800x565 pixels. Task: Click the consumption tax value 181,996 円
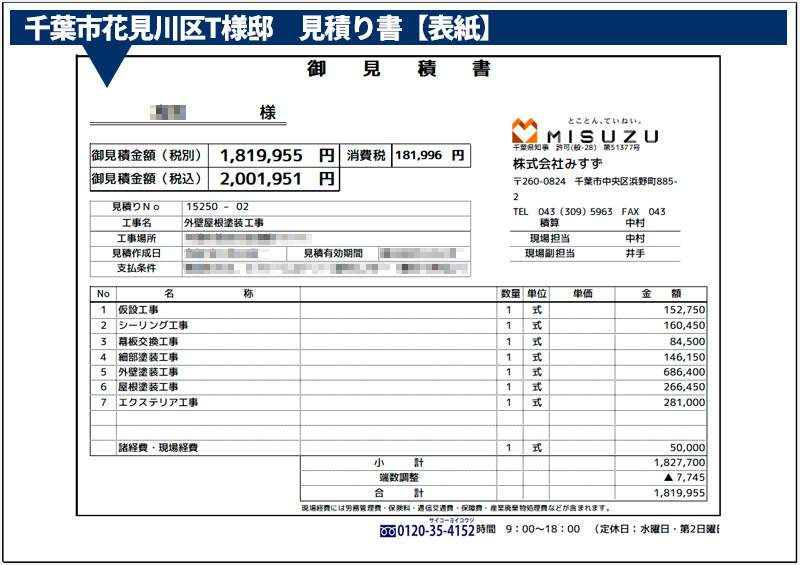point(431,155)
